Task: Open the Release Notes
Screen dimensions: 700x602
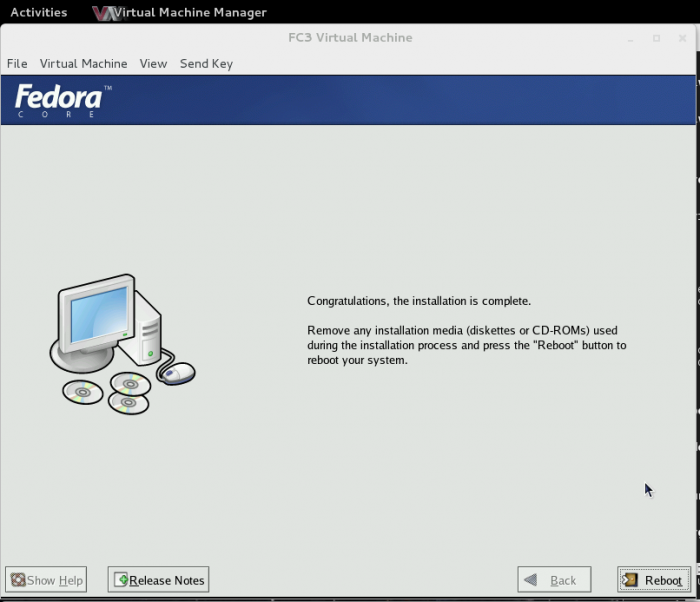Action: pos(159,580)
